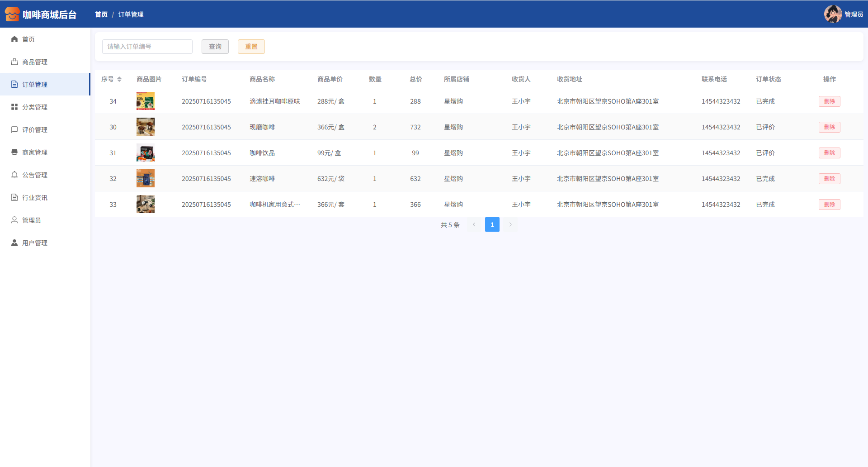The width and height of the screenshot is (868, 467).
Task: Click the grid icon beside 分类管理
Action: 14,107
